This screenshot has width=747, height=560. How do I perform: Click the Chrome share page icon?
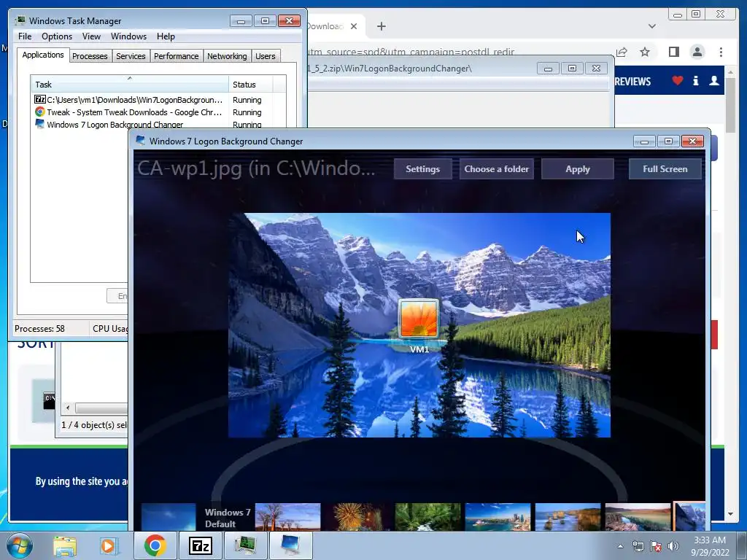(622, 52)
